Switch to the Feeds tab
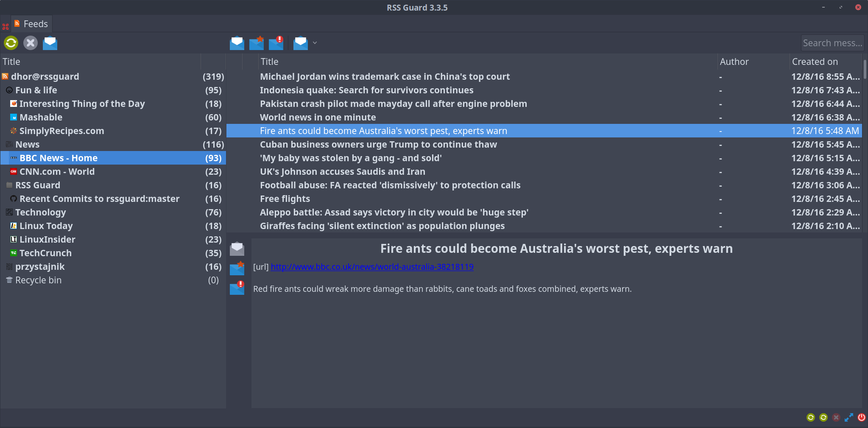Image resolution: width=868 pixels, height=428 pixels. (31, 24)
